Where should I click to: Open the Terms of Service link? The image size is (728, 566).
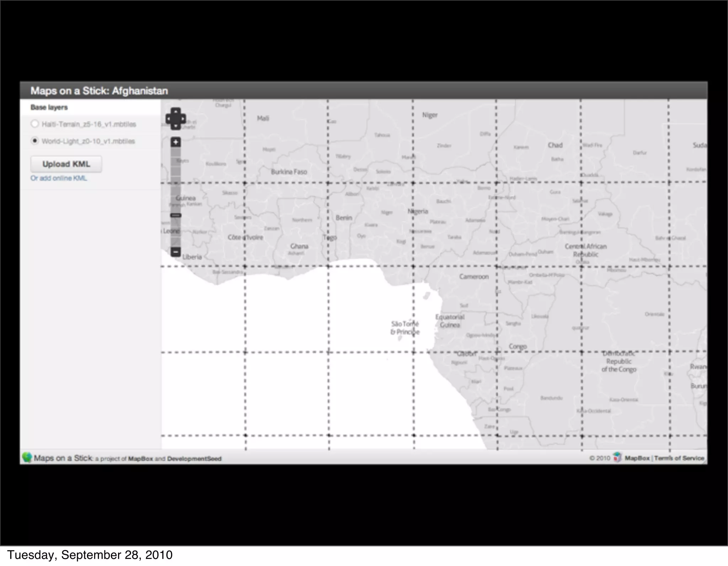679,458
